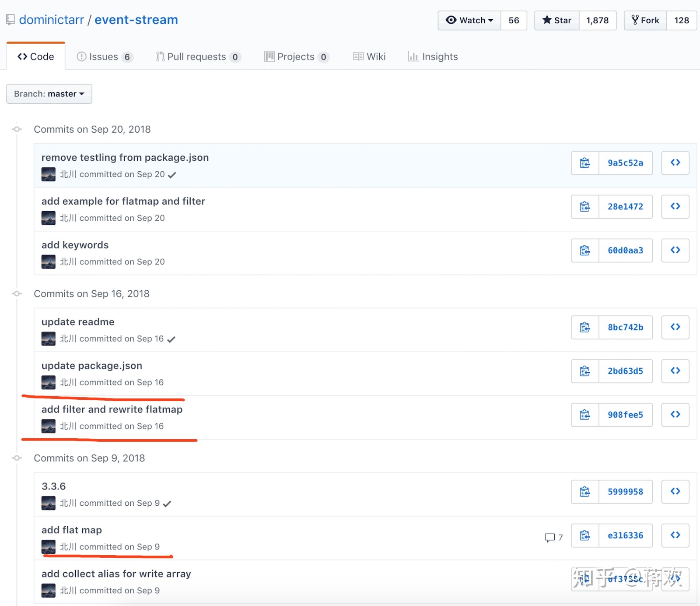Viewport: 700px width, 606px height.
Task: Show build status check for 'update readme' commit
Action: [x=171, y=339]
